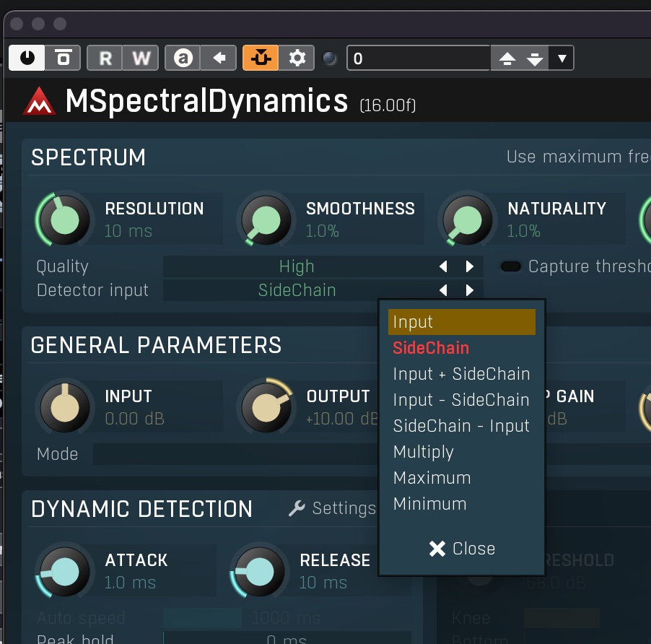
Task: Choose Input from the detector menu
Action: coord(462,322)
